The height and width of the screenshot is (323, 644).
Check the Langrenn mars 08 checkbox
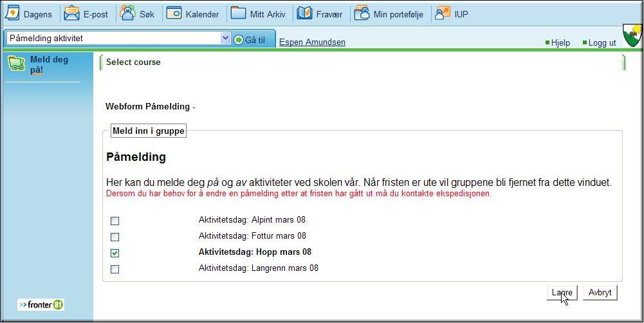pyautogui.click(x=115, y=269)
